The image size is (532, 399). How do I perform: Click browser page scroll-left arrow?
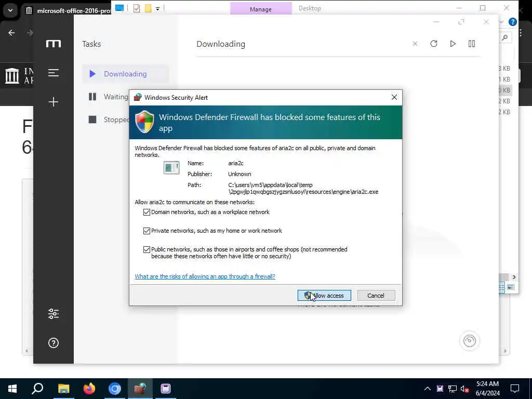pos(26,351)
